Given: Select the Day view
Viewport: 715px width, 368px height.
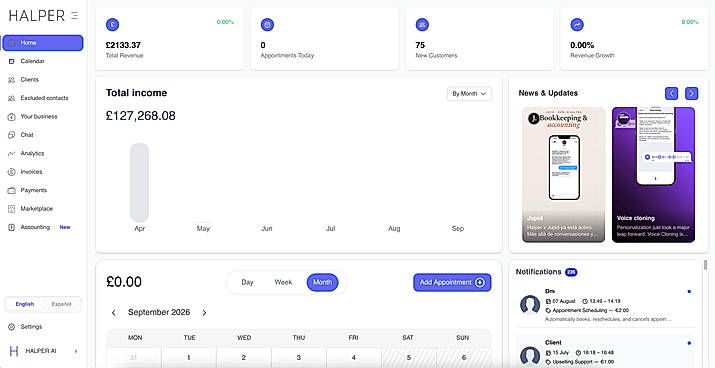Looking at the screenshot, I should click(247, 282).
